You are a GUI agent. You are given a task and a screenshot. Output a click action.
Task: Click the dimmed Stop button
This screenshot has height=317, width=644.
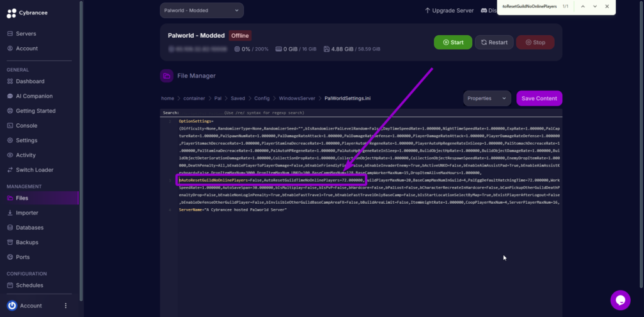(535, 42)
